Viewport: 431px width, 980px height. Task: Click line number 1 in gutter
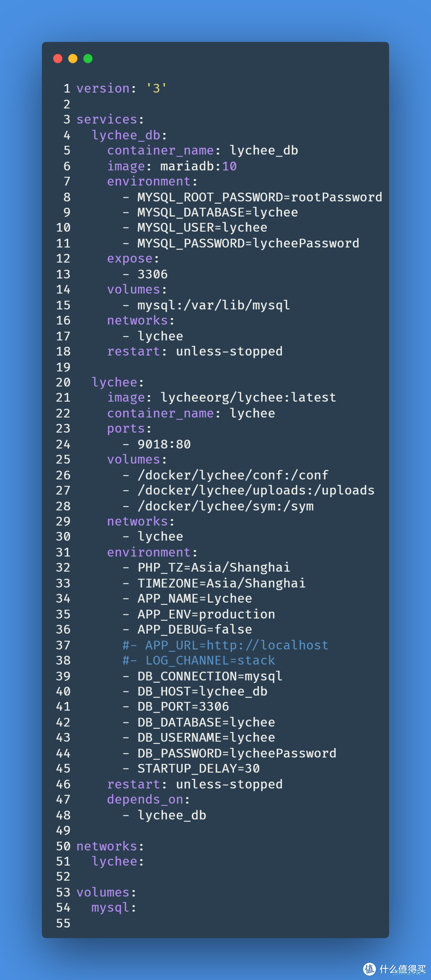point(67,89)
